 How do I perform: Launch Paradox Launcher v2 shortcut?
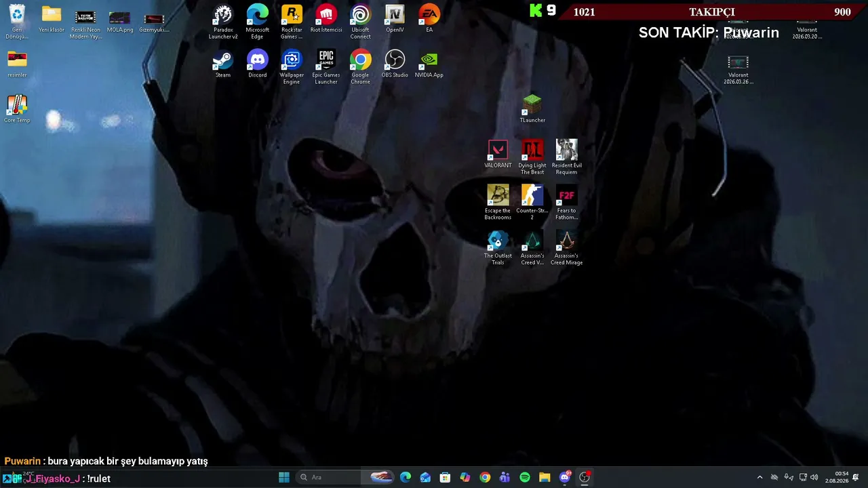pyautogui.click(x=223, y=22)
